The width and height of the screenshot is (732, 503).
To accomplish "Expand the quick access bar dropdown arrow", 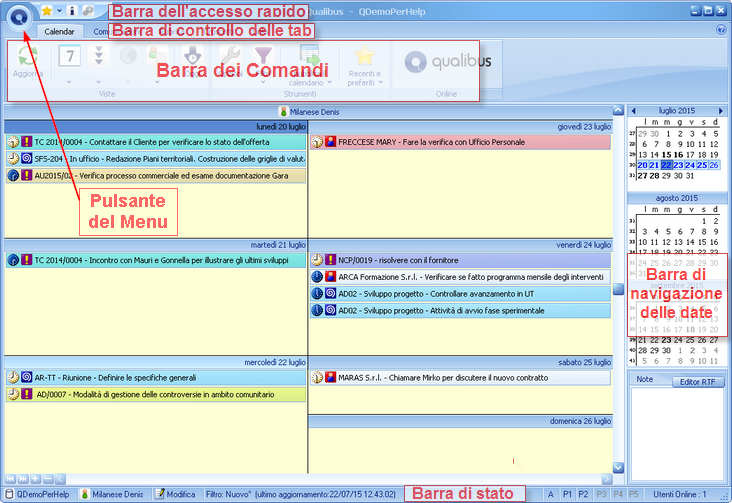I will click(60, 11).
